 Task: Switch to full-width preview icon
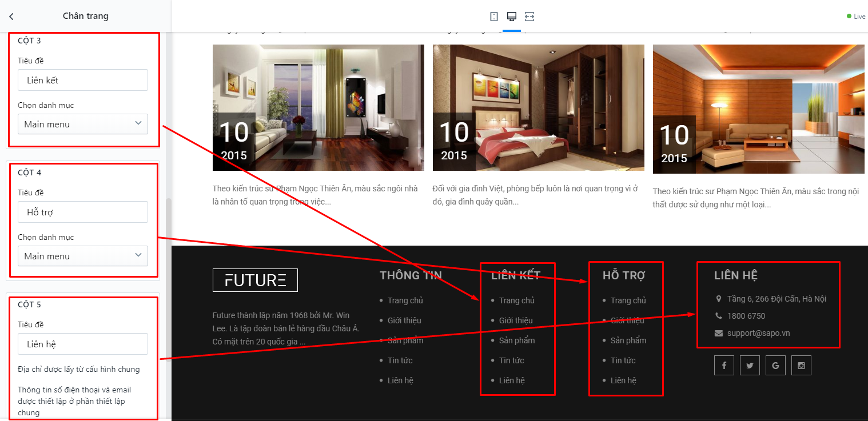(529, 17)
